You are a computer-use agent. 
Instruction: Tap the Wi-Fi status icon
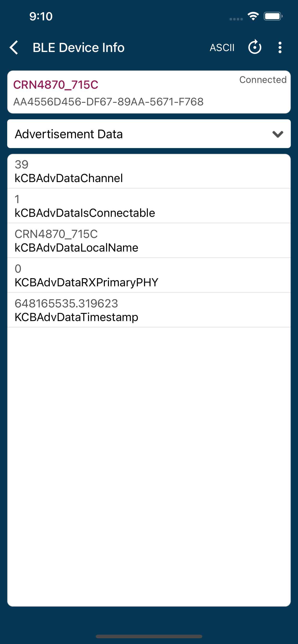click(x=253, y=17)
